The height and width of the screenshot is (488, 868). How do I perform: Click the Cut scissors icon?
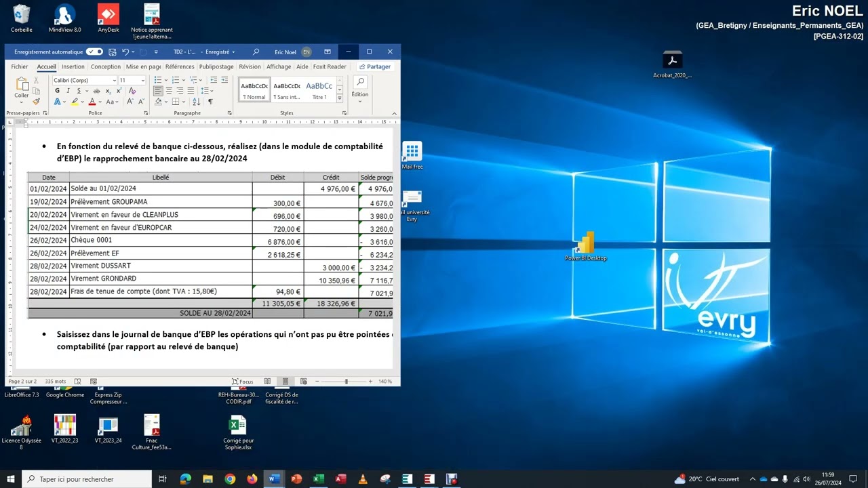[x=37, y=80]
